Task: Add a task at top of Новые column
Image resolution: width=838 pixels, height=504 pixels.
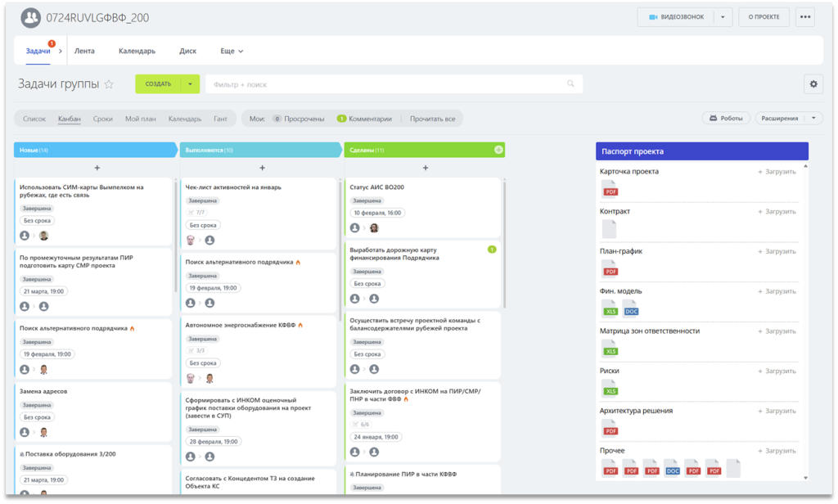Action: 97,168
